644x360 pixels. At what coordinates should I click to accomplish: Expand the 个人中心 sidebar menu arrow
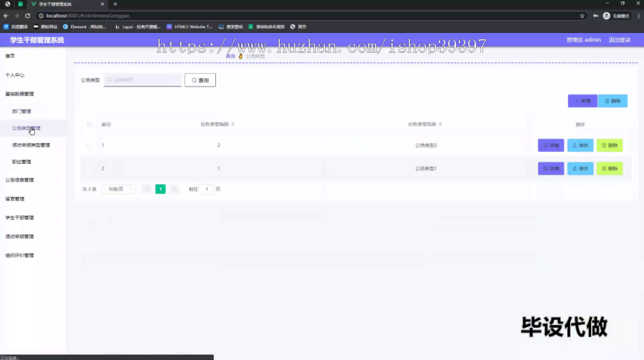click(57, 75)
